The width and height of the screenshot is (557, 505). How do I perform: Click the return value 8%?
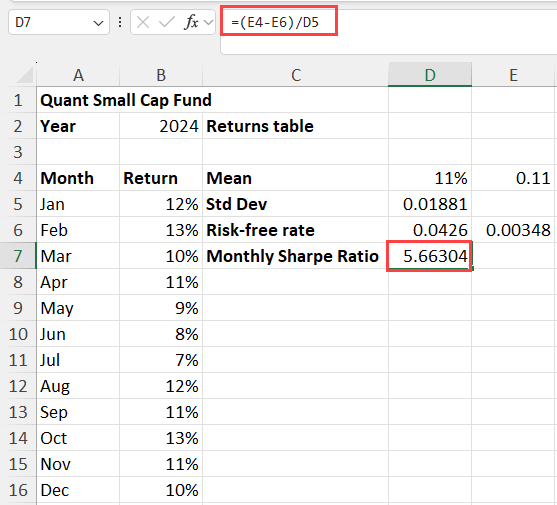[161, 334]
